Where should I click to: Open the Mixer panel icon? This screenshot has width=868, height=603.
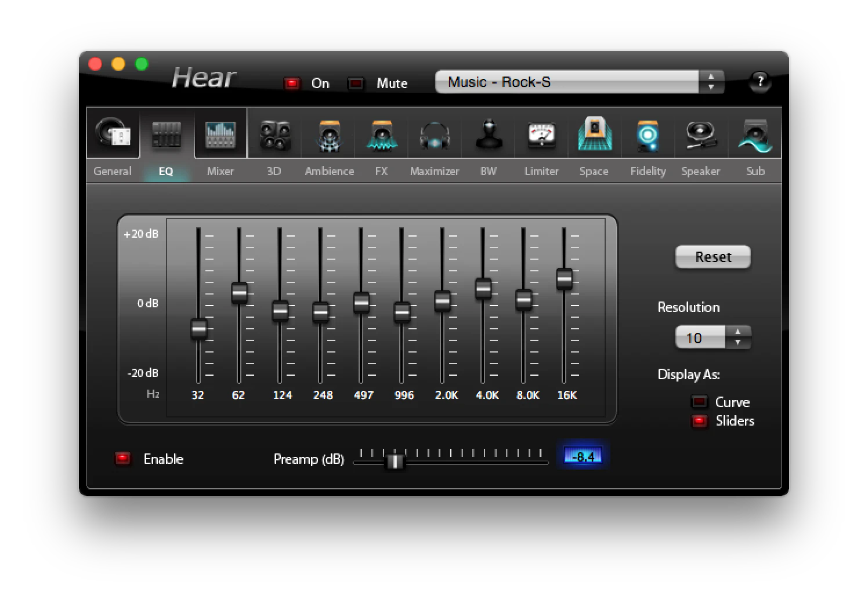tap(220, 135)
